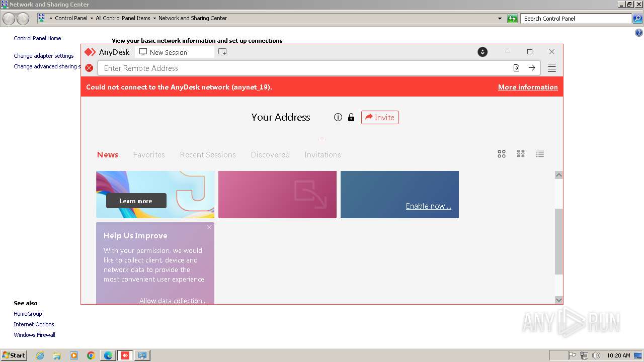Click the connect arrow in address bar
Image resolution: width=644 pixels, height=362 pixels.
(532, 68)
